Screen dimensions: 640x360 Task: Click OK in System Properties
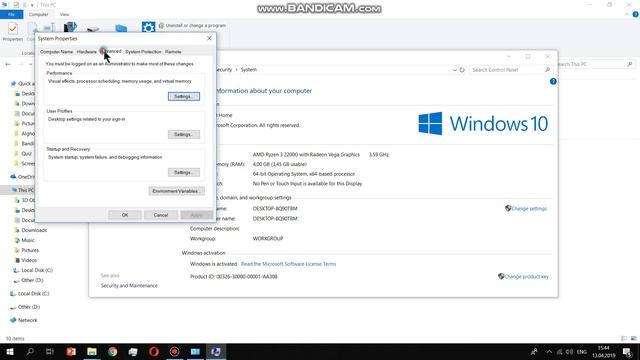[x=125, y=215]
